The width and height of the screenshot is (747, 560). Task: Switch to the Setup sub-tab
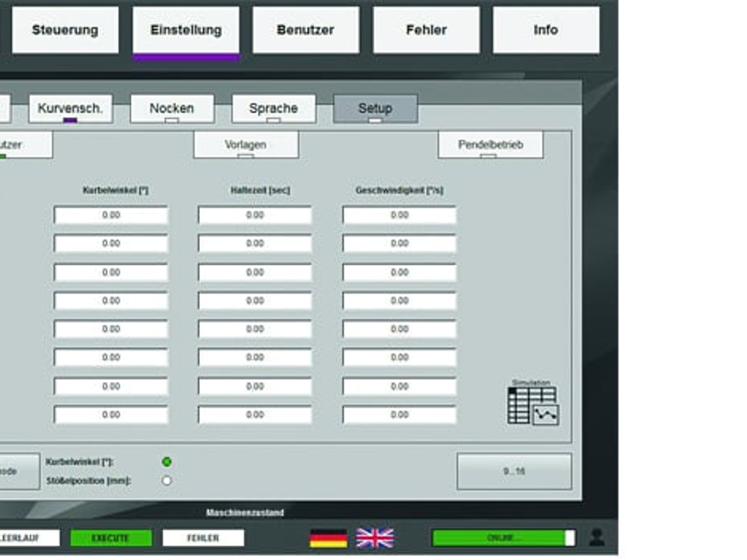[375, 109]
